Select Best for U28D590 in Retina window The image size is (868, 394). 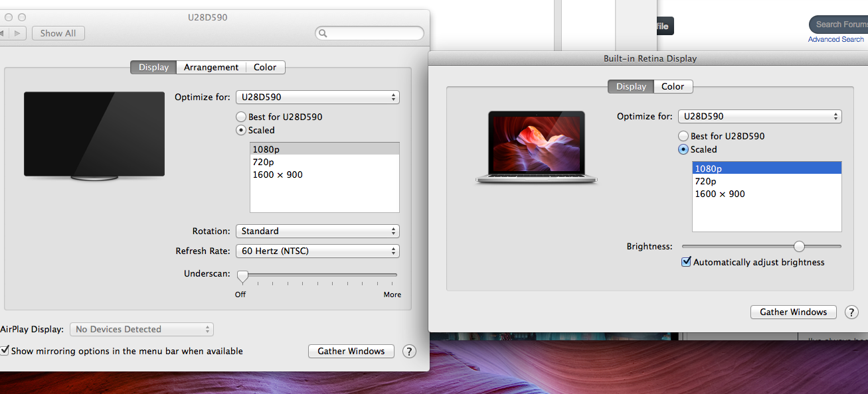click(x=683, y=136)
